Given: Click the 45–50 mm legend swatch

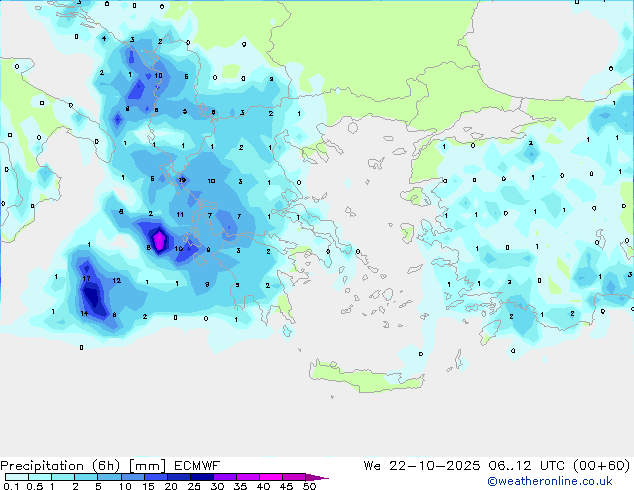Looking at the screenshot, I should pyautogui.click(x=294, y=477).
